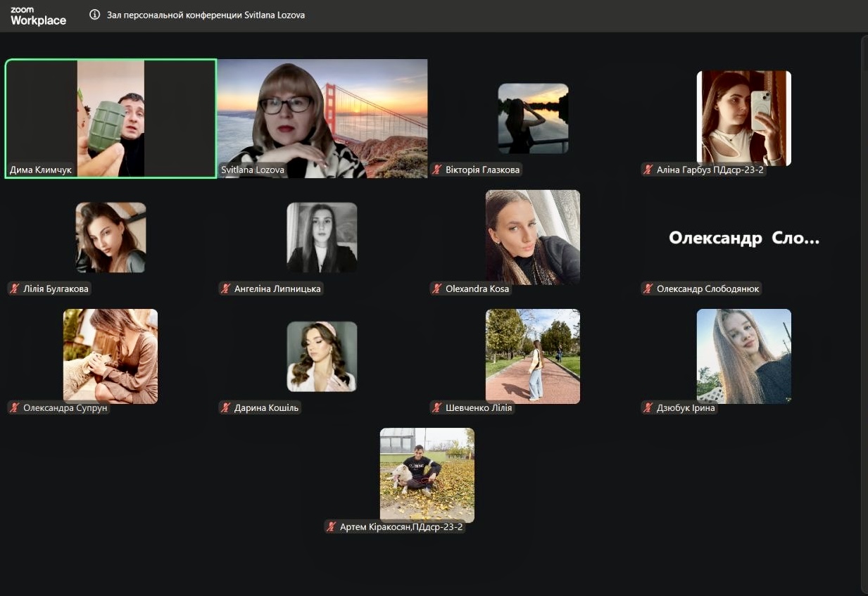Click muted mic icon beside Шевченко Лілія
This screenshot has height=596, width=868.
tap(437, 407)
